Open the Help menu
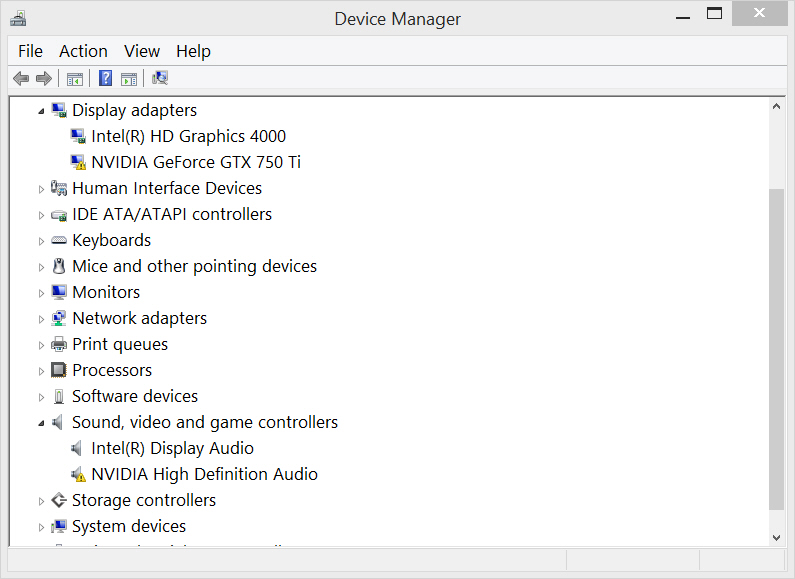795x579 pixels. click(193, 51)
